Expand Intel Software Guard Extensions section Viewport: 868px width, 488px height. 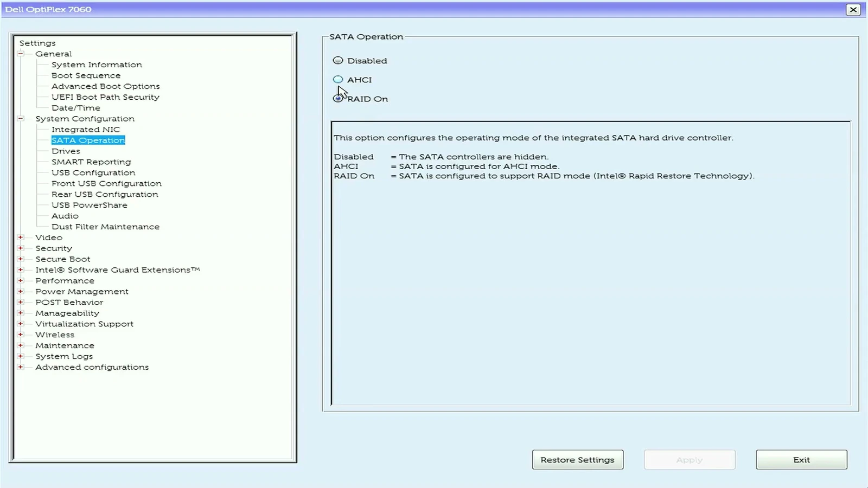click(x=21, y=269)
